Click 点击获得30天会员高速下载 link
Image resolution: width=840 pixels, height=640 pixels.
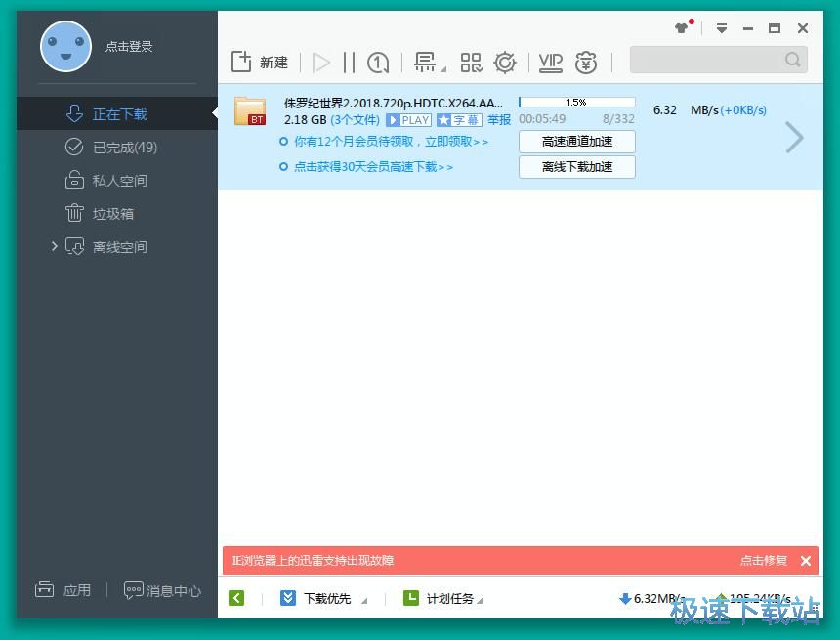tap(373, 167)
